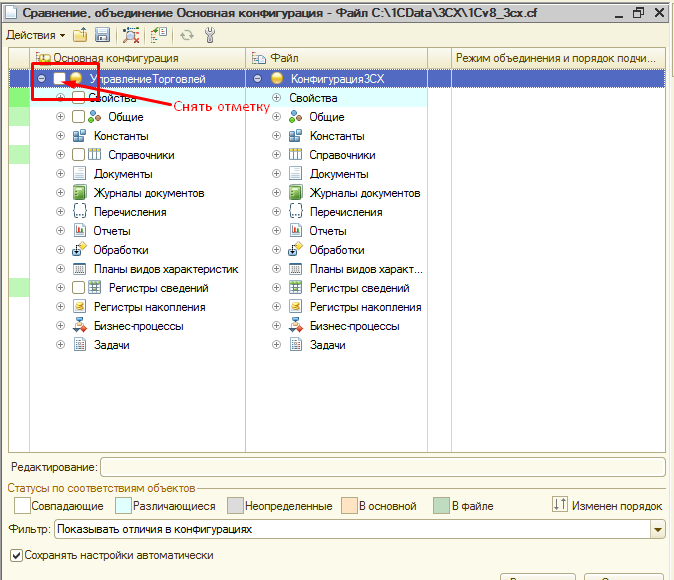Image resolution: width=674 pixels, height=580 pixels.
Task: Select the Основная конфигурация column header
Action: (x=138, y=58)
